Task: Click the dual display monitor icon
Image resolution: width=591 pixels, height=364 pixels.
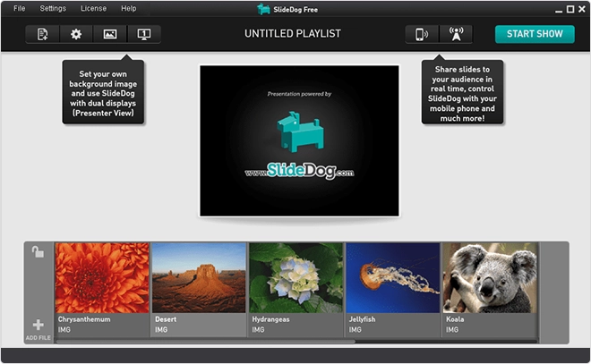Action: pyautogui.click(x=144, y=34)
